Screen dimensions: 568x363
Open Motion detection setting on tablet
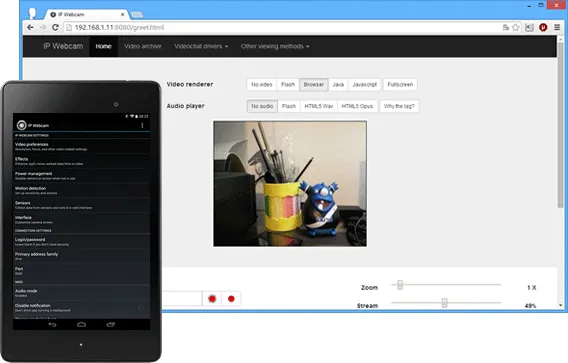82,191
